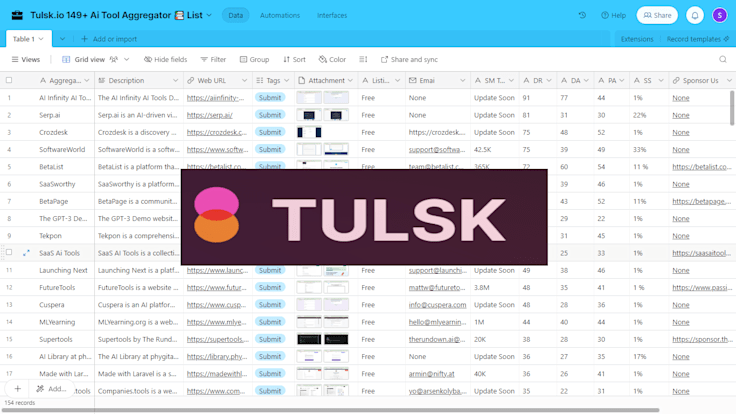Toggle the Views sidebar
Viewport: 736px width, 414px height.
pyautogui.click(x=26, y=60)
